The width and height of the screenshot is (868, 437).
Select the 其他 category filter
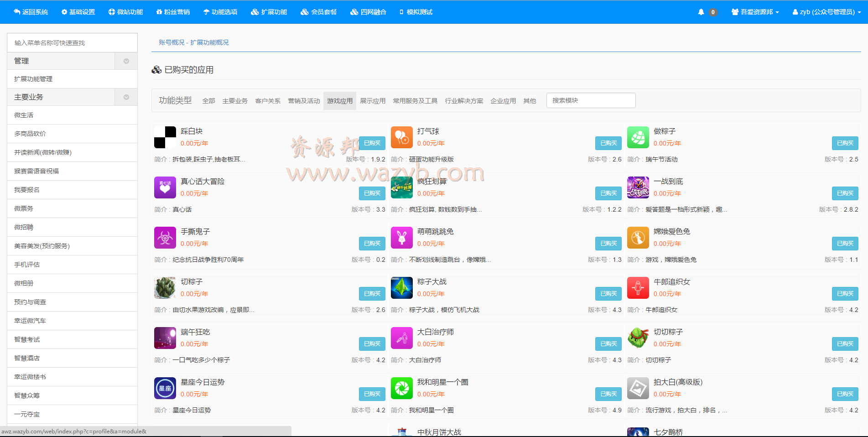(530, 101)
